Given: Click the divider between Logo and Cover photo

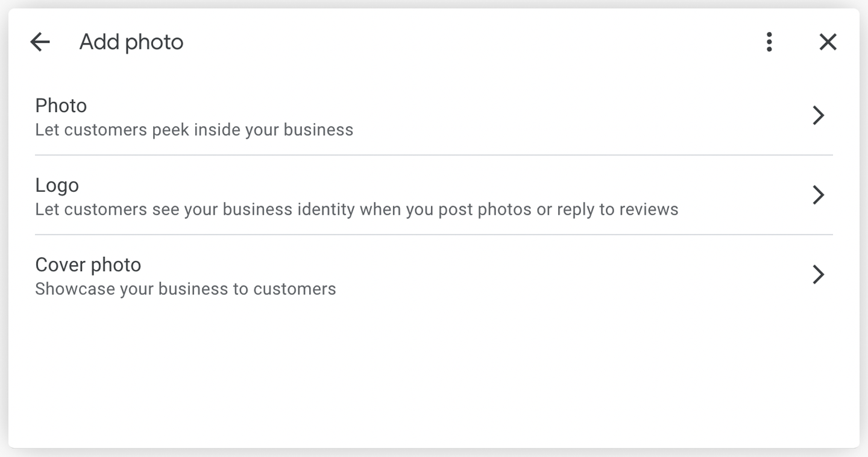Looking at the screenshot, I should tap(434, 235).
